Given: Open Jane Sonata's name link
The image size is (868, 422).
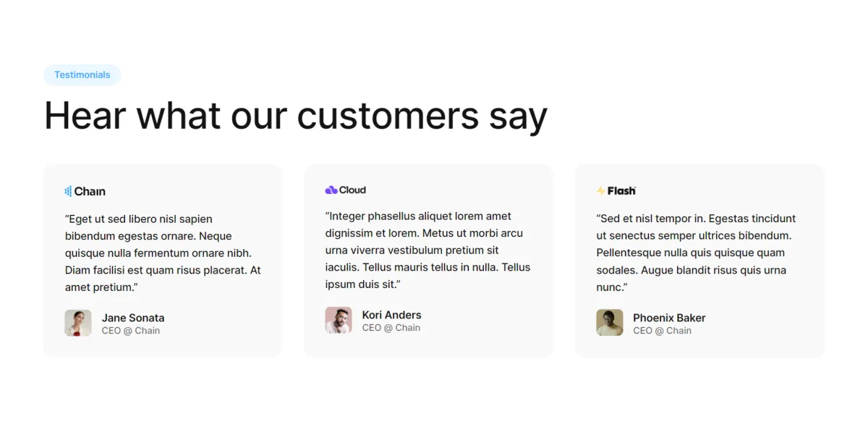Looking at the screenshot, I should pyautogui.click(x=133, y=318).
